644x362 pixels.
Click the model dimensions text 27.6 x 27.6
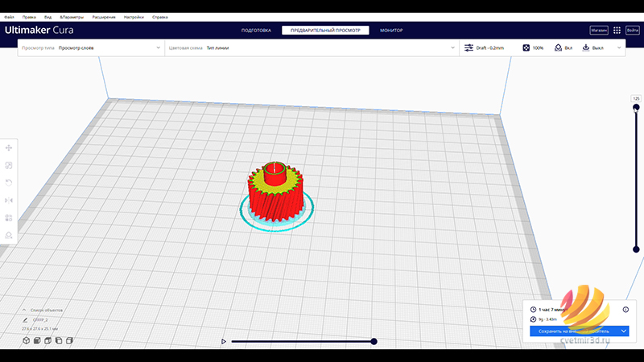39,329
